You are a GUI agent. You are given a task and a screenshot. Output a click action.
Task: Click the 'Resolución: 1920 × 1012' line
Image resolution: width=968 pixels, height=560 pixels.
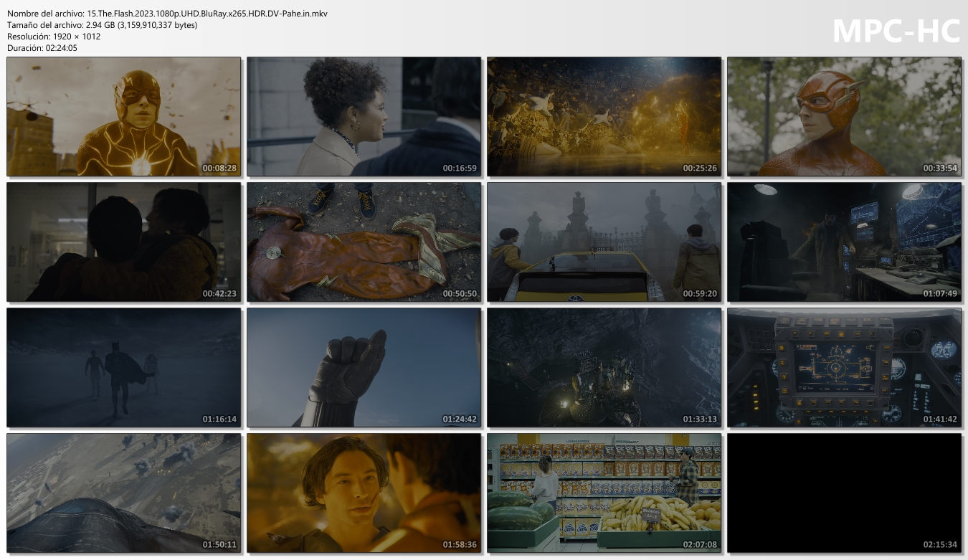[54, 37]
